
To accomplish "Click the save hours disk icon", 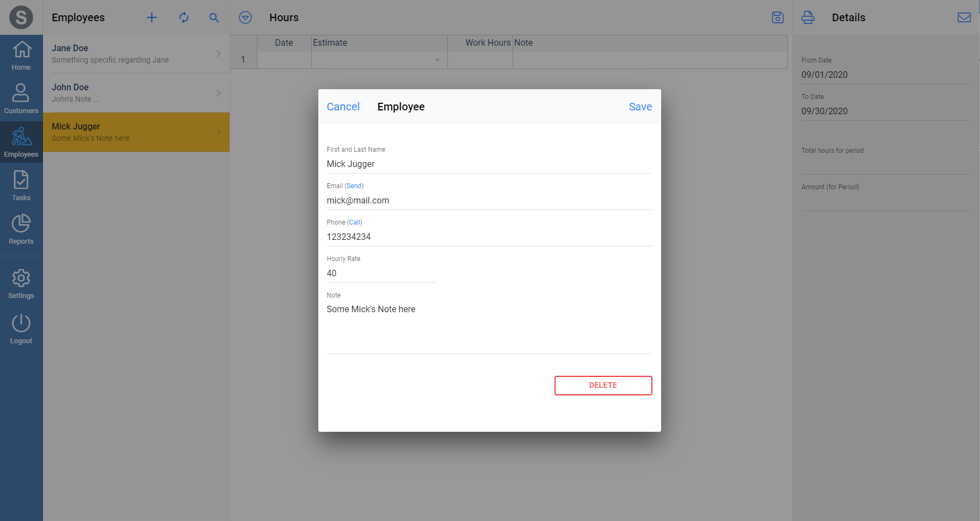I will pyautogui.click(x=778, y=17).
